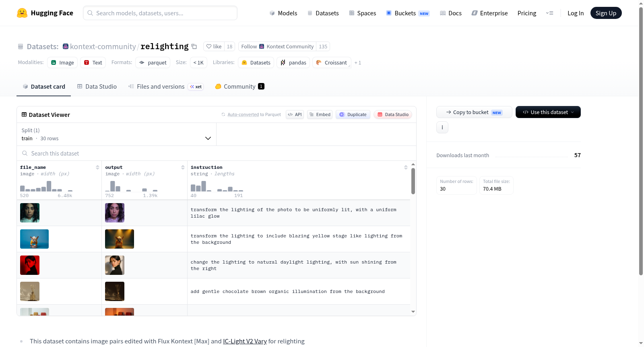Click the page vertical scrollbar

pyautogui.click(x=641, y=141)
